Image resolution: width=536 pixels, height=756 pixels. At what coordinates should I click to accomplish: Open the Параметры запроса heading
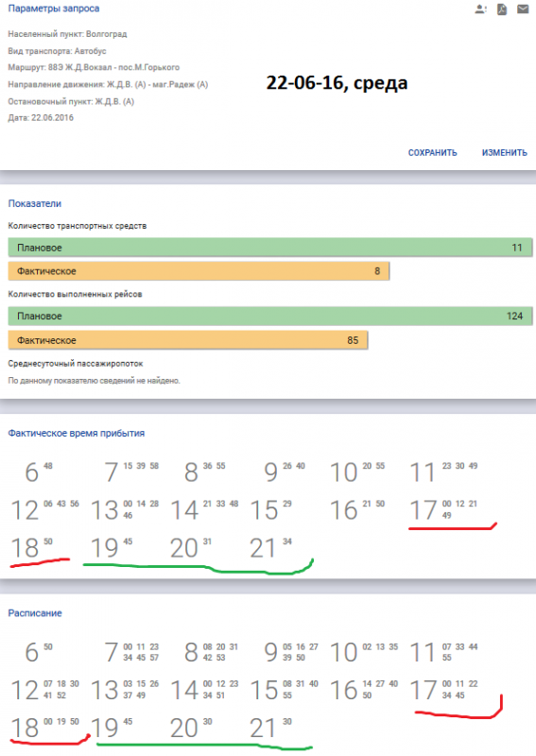click(54, 9)
